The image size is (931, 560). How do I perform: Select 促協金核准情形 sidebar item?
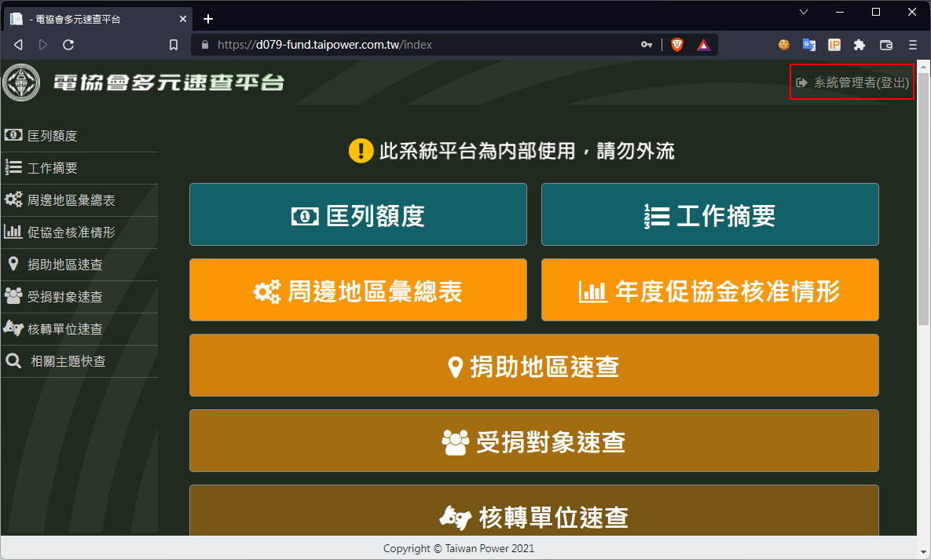(x=79, y=232)
